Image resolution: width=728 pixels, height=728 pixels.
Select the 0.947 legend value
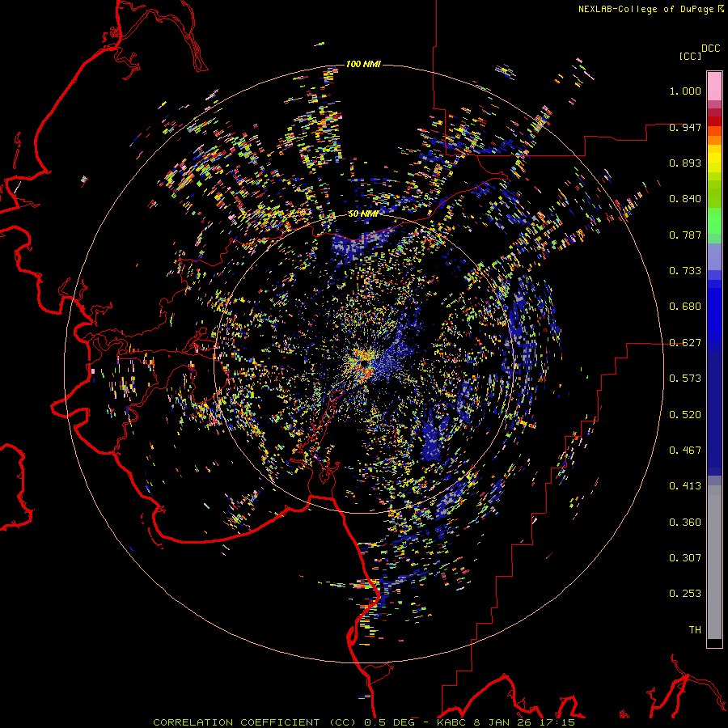click(x=685, y=127)
